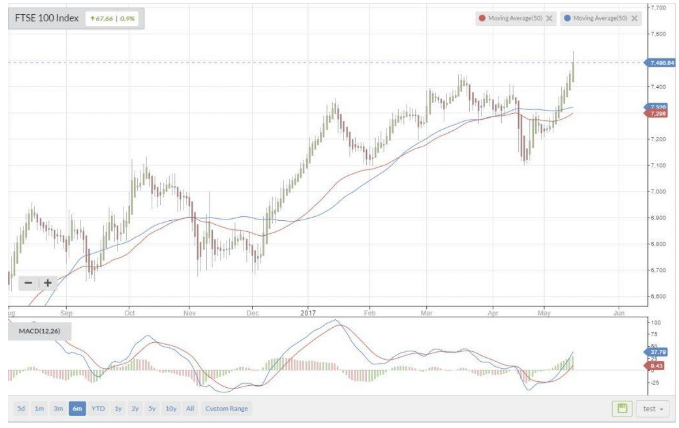Screen dimensions: 679x428
Task: Show All historical data range
Action: pos(190,409)
